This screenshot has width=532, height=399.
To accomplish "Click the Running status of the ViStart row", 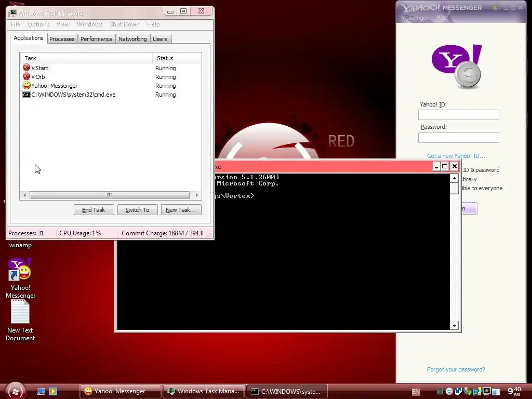I will [166, 68].
